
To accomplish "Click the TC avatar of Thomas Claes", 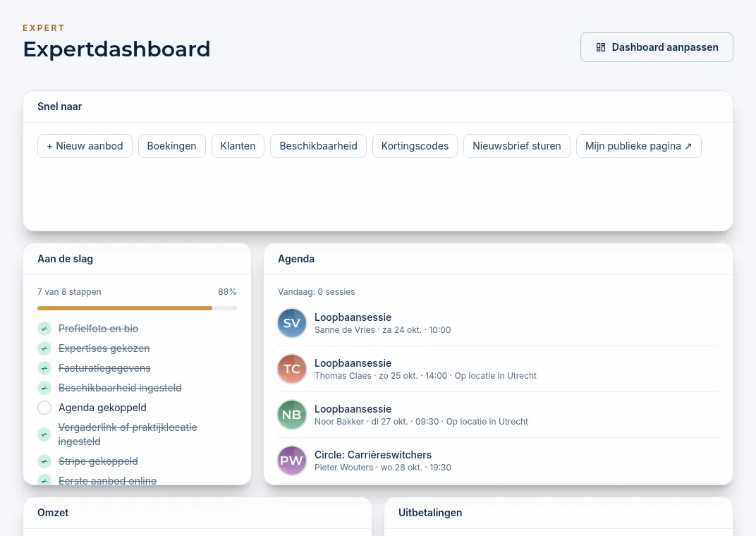I will click(292, 369).
